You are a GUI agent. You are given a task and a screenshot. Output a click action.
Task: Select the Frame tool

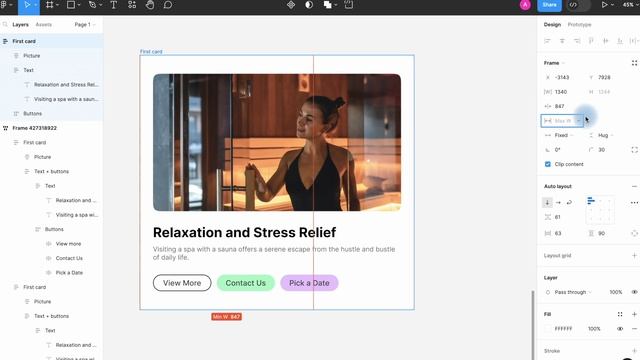click(49, 5)
